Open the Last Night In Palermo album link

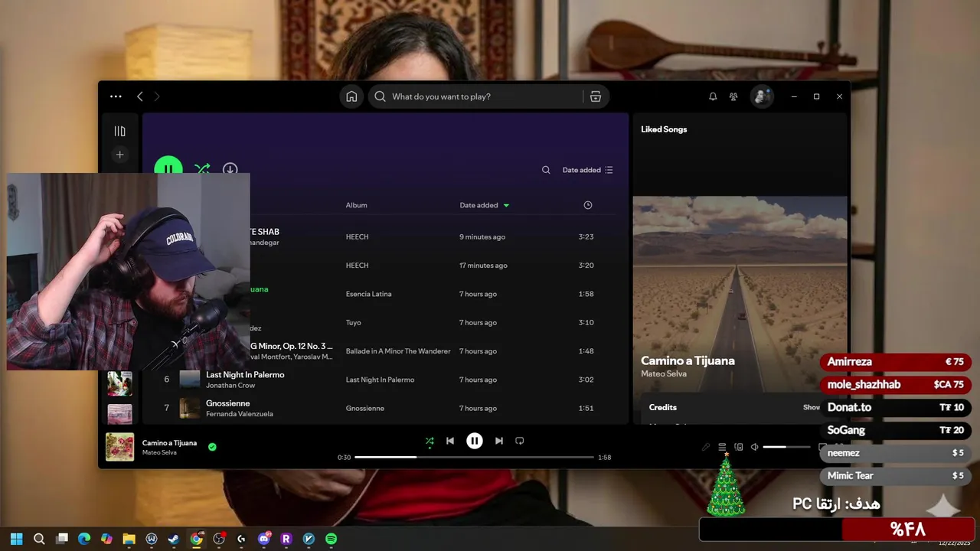(380, 380)
